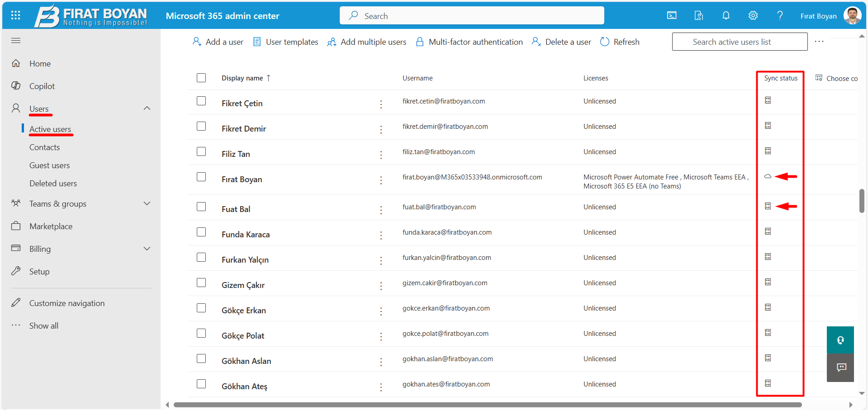Open Gökçe Erkan user name
This screenshot has width=868, height=410.
click(x=244, y=311)
